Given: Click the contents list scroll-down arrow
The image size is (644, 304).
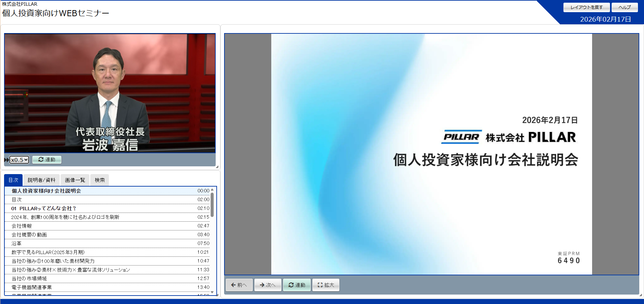Looking at the screenshot, I should 212,292.
